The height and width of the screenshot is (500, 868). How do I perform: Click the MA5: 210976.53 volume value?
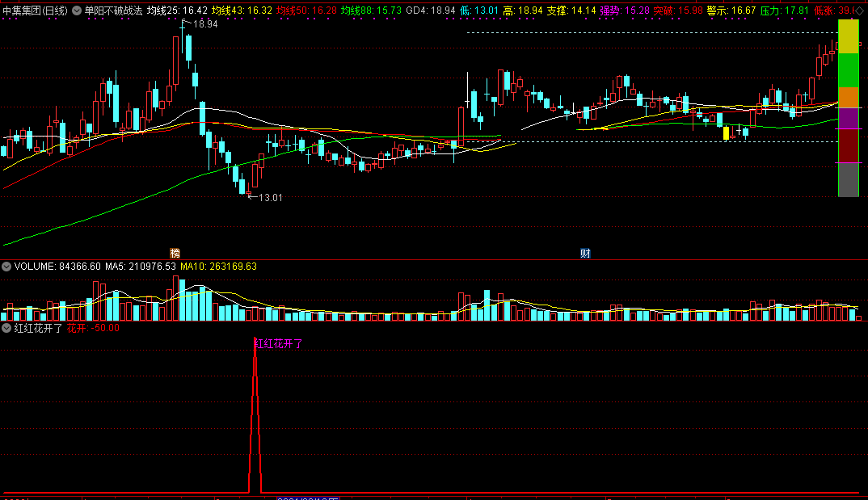click(x=141, y=267)
